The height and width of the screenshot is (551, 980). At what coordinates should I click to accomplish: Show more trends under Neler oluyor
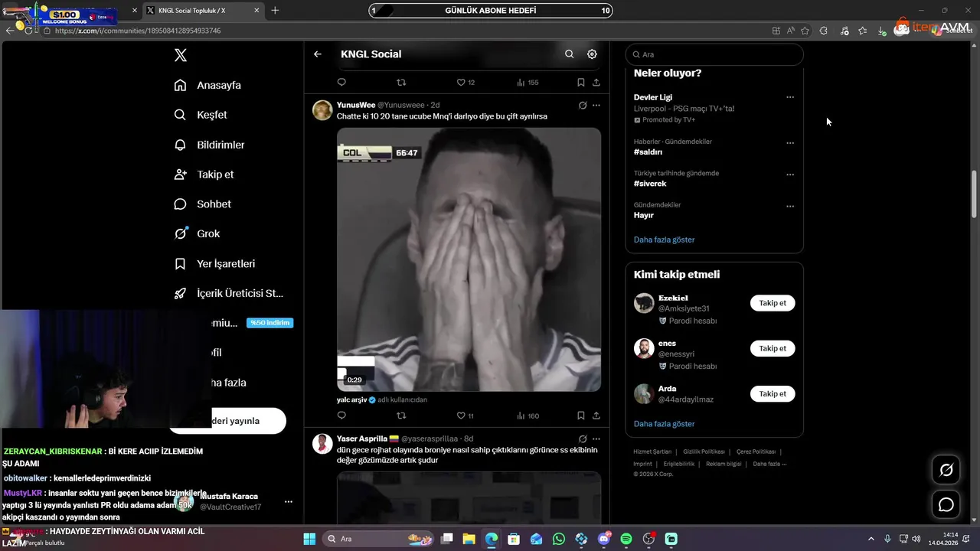664,240
